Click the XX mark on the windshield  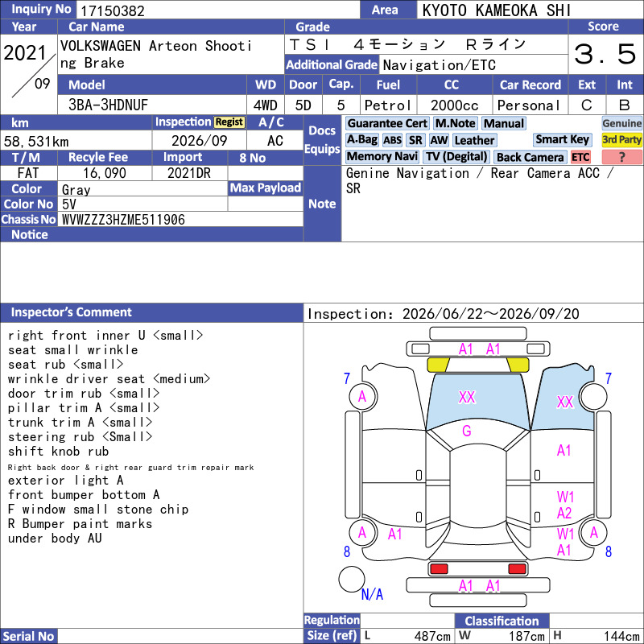467,397
